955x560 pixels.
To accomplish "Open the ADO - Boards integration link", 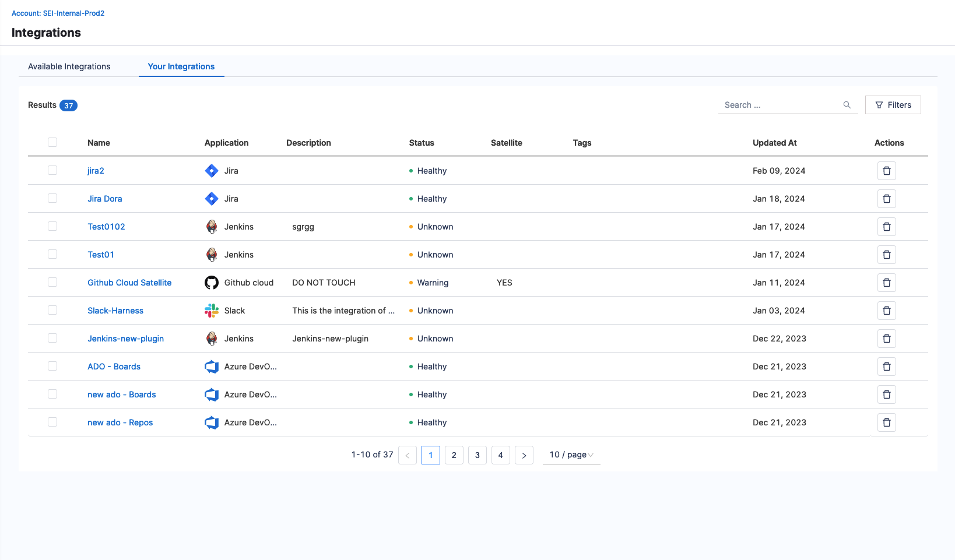I will [x=114, y=367].
